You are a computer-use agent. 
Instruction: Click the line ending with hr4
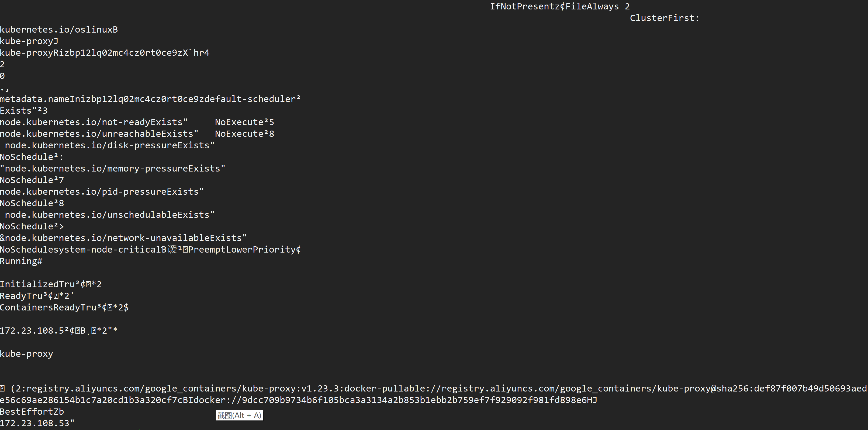point(105,53)
